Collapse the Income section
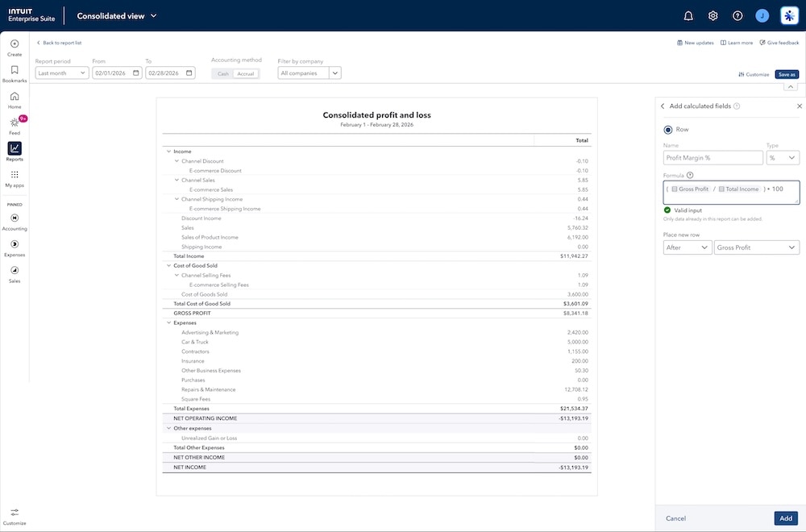806x532 pixels. tap(168, 152)
